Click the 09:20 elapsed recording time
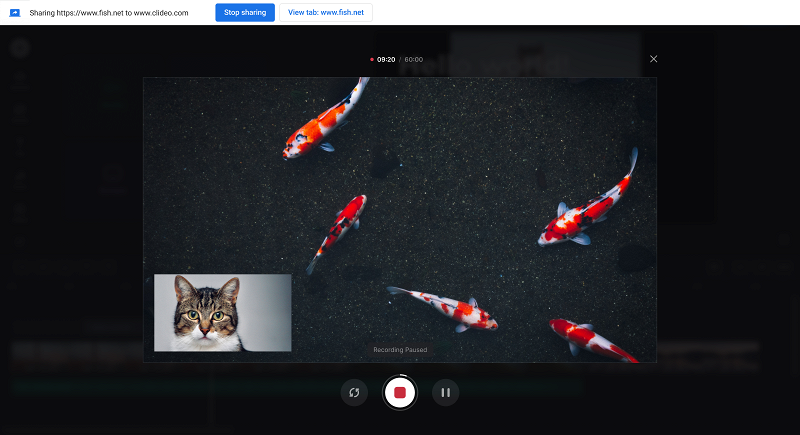The width and height of the screenshot is (800, 435). tap(386, 60)
